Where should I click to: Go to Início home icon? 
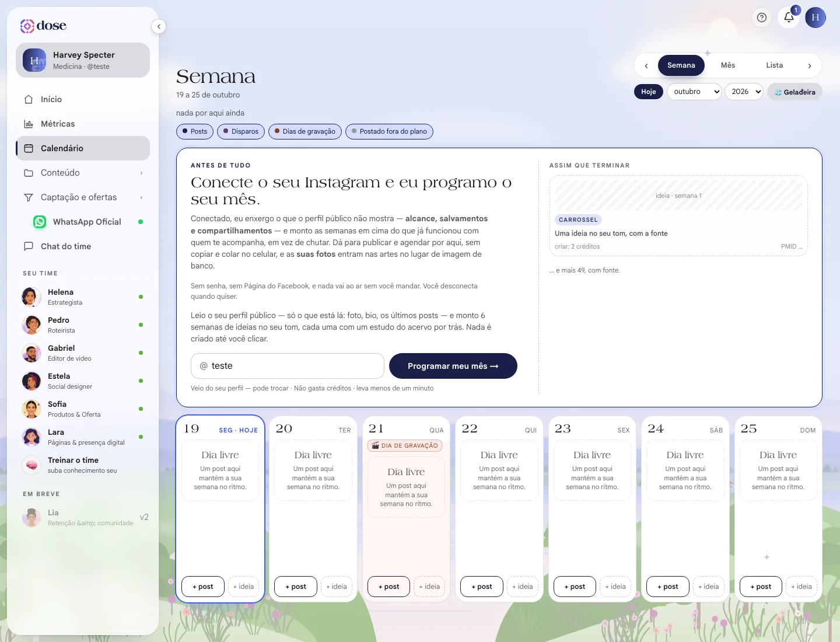29,99
